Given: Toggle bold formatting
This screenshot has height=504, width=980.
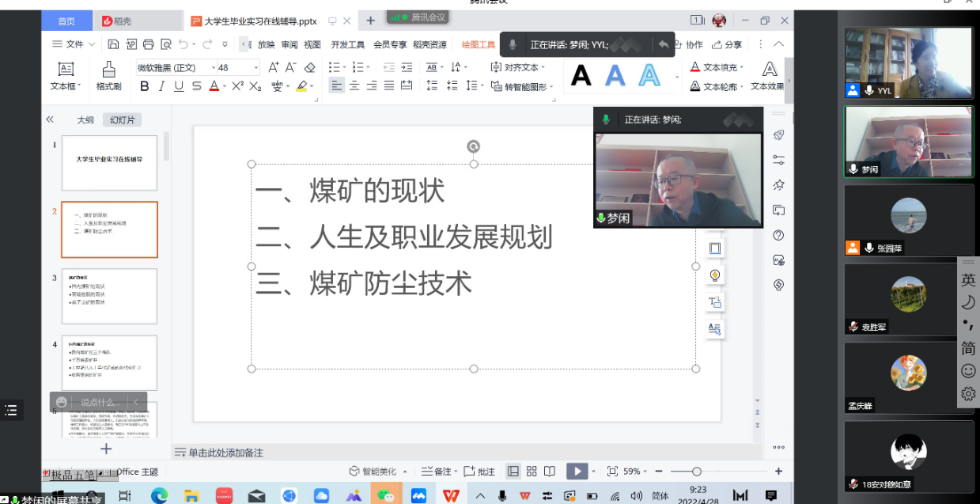Looking at the screenshot, I should point(144,86).
